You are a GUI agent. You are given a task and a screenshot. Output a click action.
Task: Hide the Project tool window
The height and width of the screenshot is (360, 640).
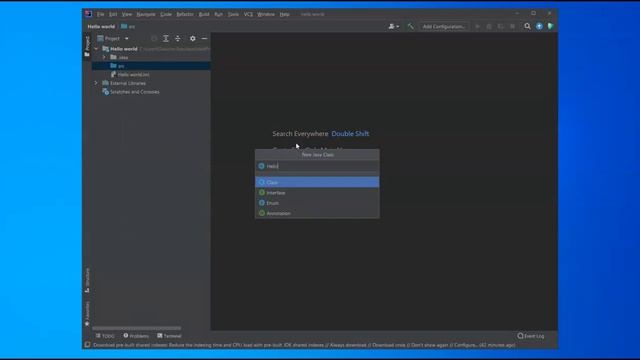[204, 38]
